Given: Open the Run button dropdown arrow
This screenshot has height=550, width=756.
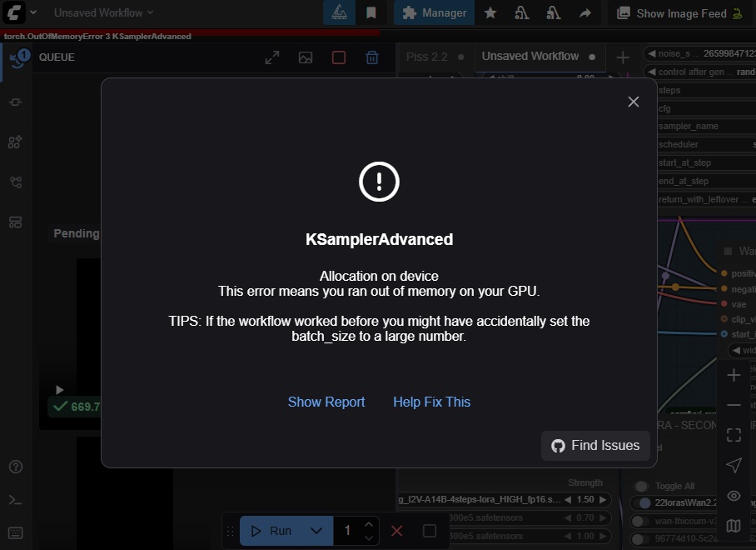Looking at the screenshot, I should (x=316, y=531).
